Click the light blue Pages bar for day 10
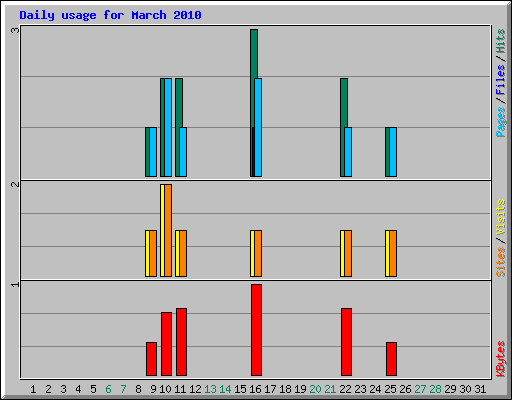 [x=168, y=127]
